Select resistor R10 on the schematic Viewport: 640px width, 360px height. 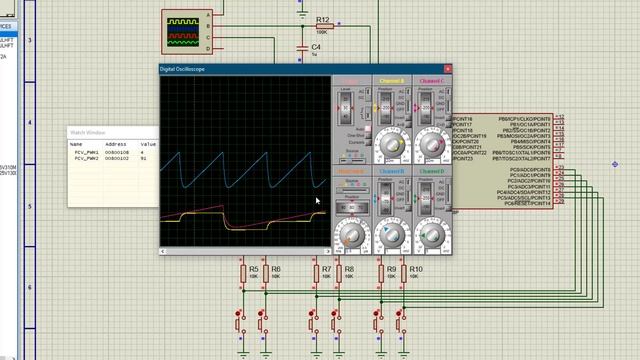coord(404,273)
